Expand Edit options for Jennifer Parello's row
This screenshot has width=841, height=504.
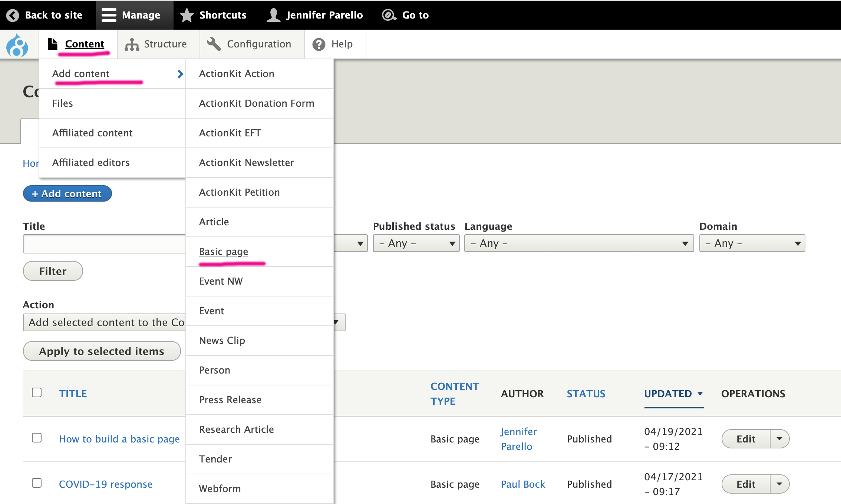(x=779, y=439)
